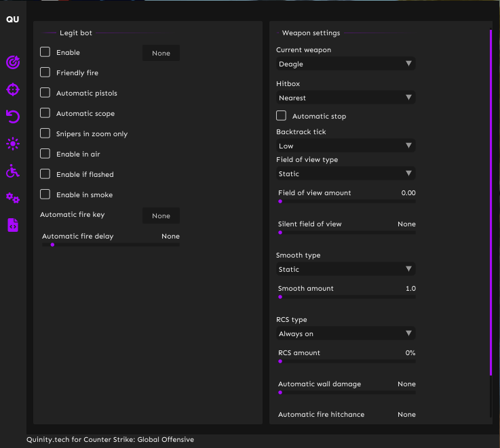The image size is (500, 448).
Task: Toggle Snipers in zoom only
Action: [45, 134]
